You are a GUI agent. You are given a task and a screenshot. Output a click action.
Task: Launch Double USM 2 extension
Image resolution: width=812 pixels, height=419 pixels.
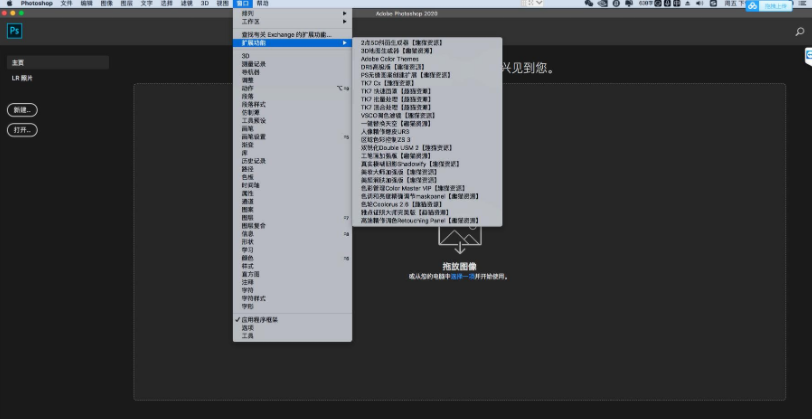pos(427,148)
